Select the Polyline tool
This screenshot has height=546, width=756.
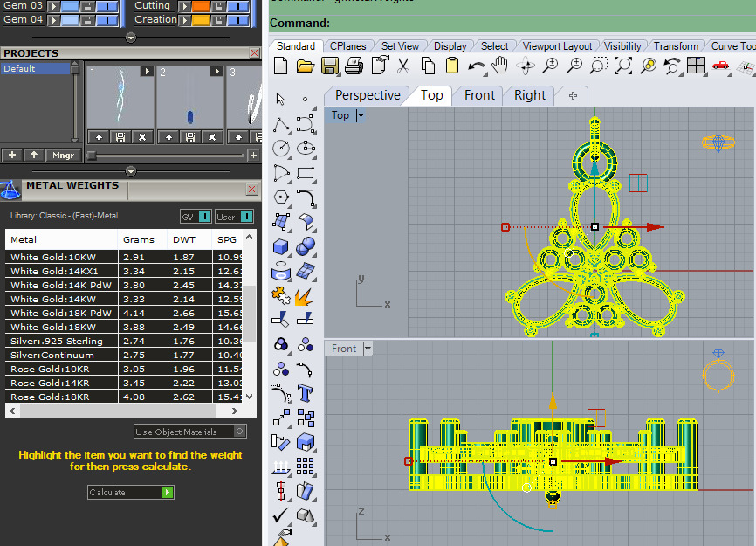point(282,124)
